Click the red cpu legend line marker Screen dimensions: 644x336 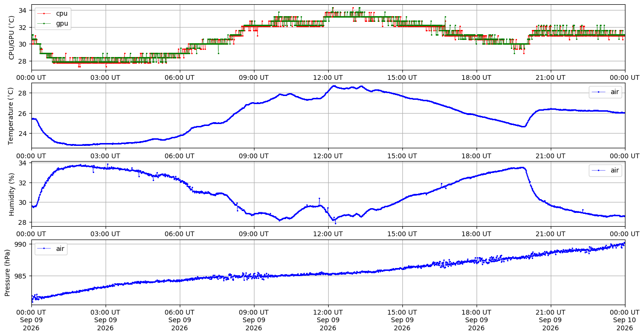[x=44, y=13]
